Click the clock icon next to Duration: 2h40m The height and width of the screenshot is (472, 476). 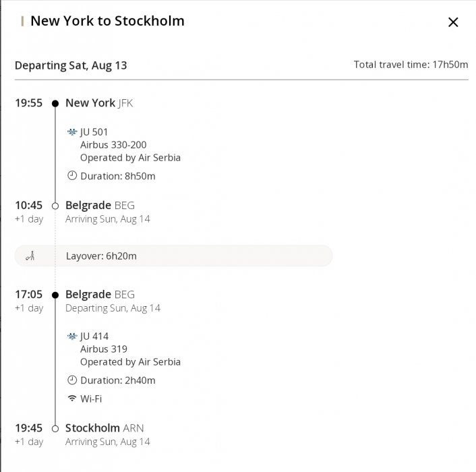[72, 380]
